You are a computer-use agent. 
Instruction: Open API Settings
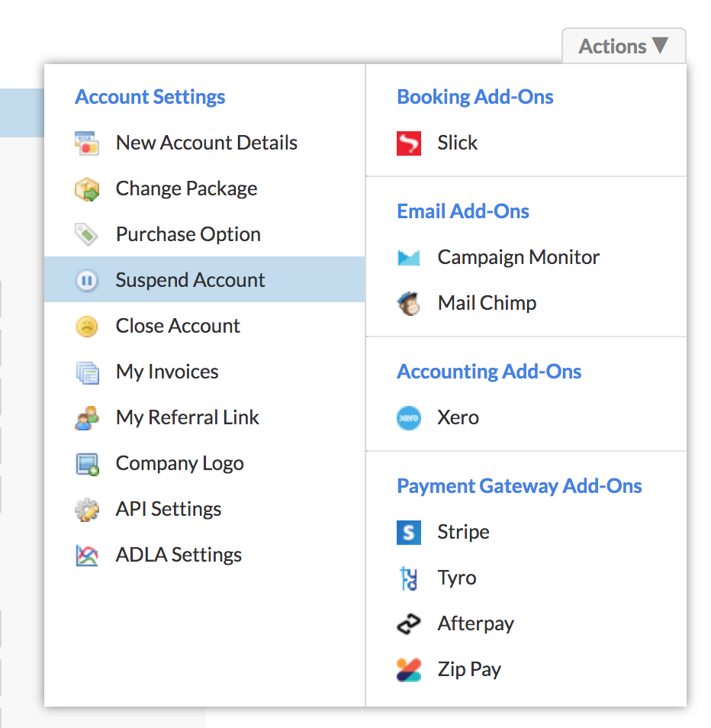point(204,509)
